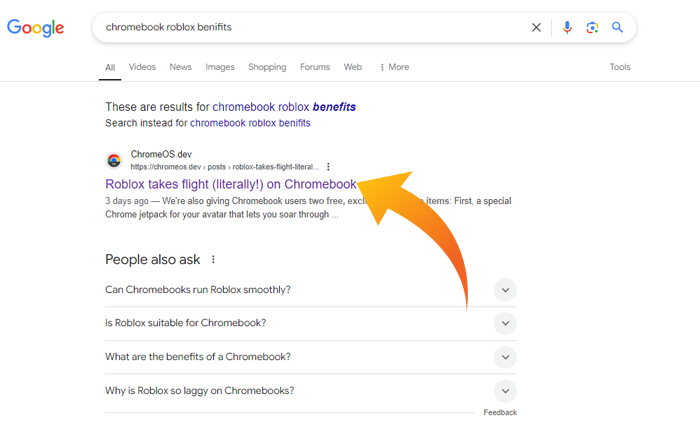Click the ChromeOS.dev site favicon
Screen dimensions: 700x430
(x=114, y=160)
